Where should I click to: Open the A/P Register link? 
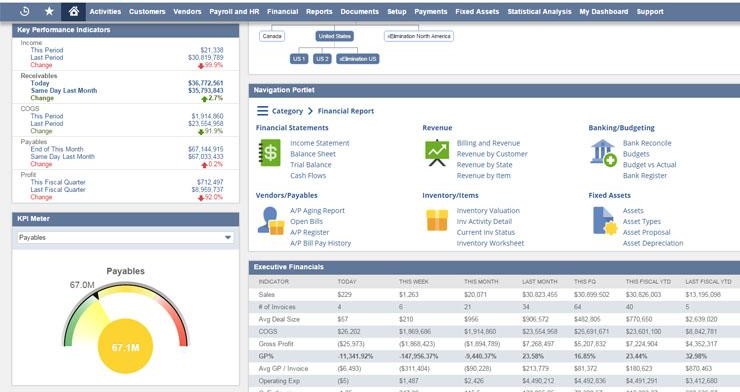[x=309, y=232]
